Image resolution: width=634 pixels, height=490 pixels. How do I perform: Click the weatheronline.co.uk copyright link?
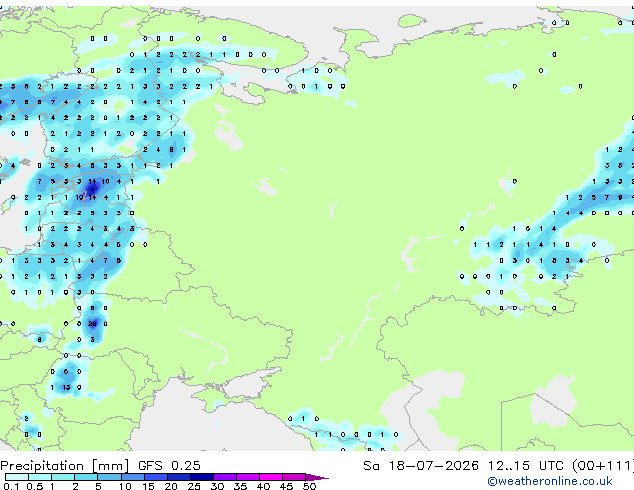click(550, 481)
